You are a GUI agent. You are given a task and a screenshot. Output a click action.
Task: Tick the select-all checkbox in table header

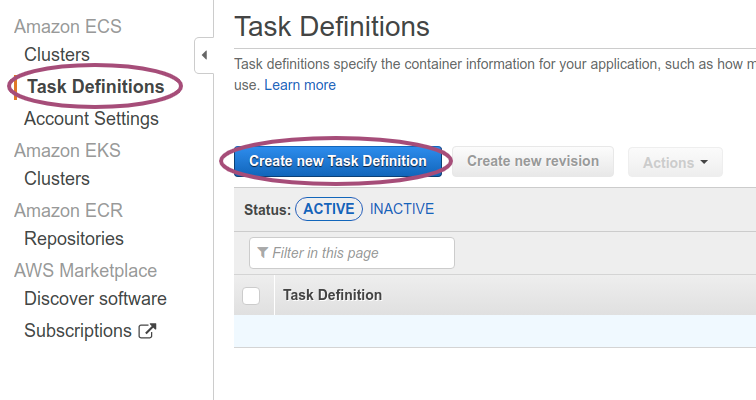click(x=251, y=295)
